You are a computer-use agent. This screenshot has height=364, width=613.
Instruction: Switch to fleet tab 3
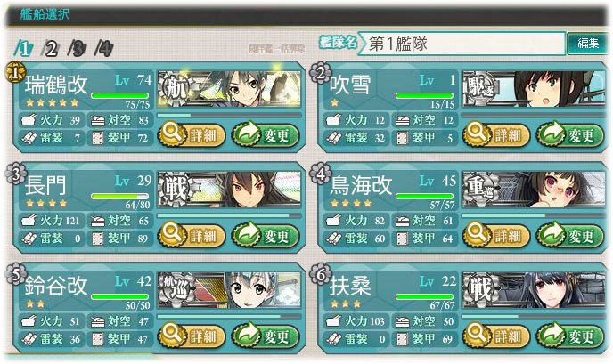(77, 49)
